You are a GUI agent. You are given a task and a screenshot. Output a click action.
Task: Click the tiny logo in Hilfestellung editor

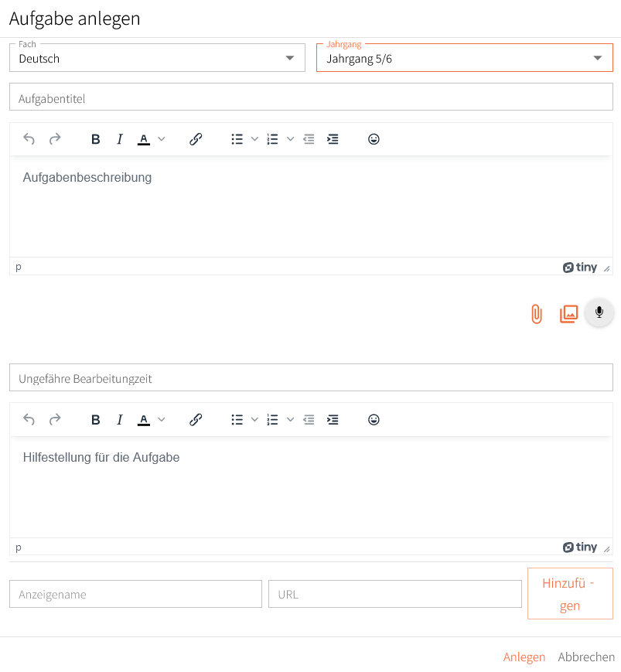pos(580,547)
